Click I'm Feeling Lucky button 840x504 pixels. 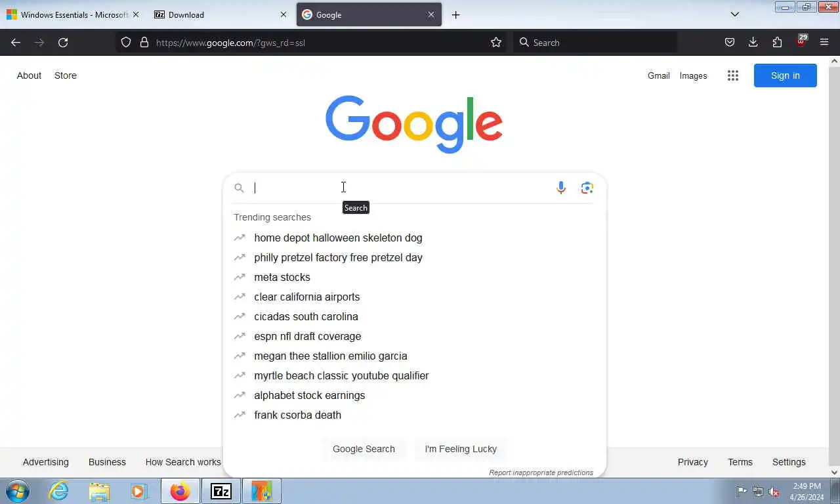point(461,449)
